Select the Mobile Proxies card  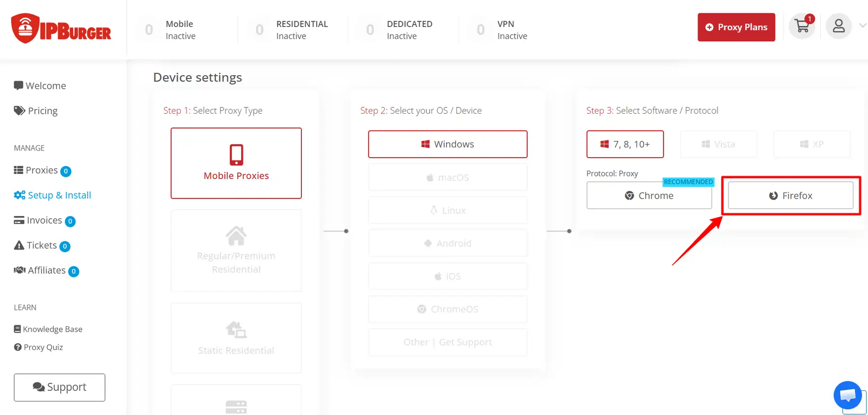(236, 163)
